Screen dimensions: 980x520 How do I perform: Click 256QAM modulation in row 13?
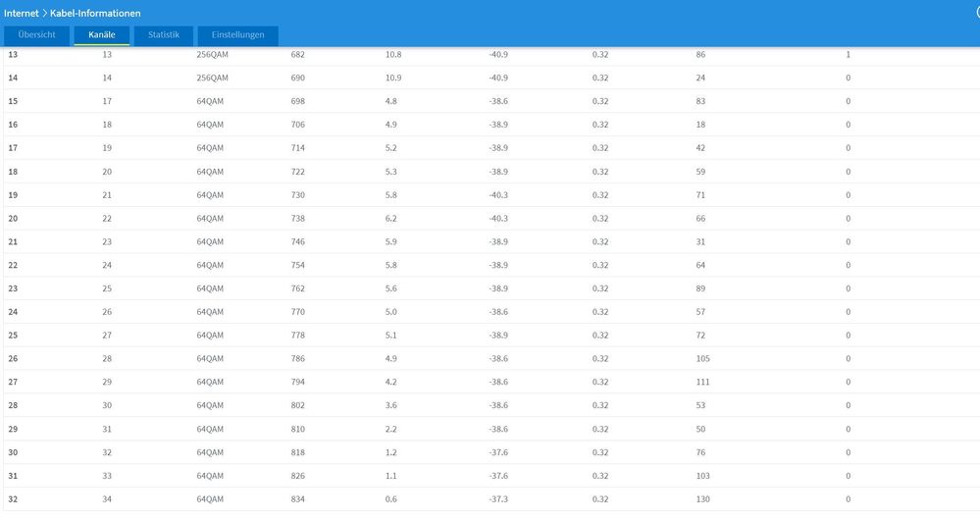tap(213, 54)
